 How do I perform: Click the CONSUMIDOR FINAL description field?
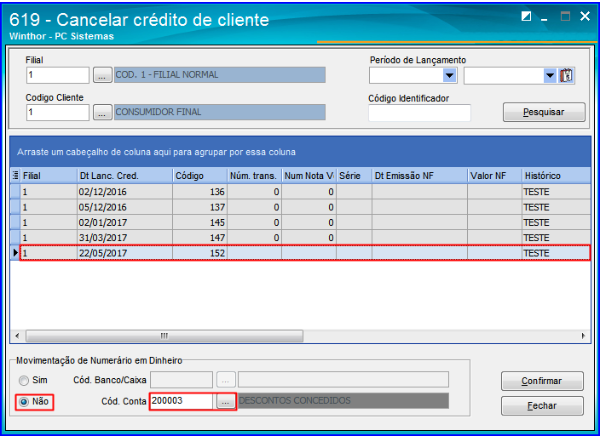pyautogui.click(x=220, y=112)
